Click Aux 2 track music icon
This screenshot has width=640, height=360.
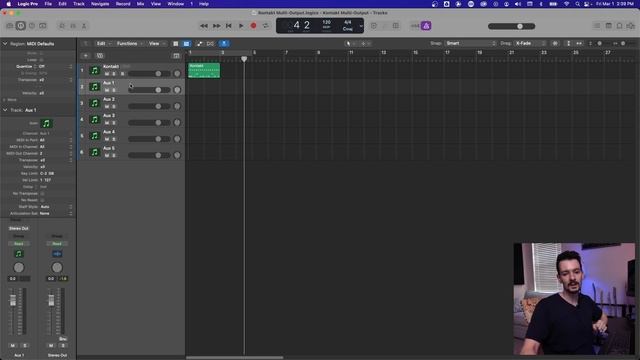(x=95, y=103)
